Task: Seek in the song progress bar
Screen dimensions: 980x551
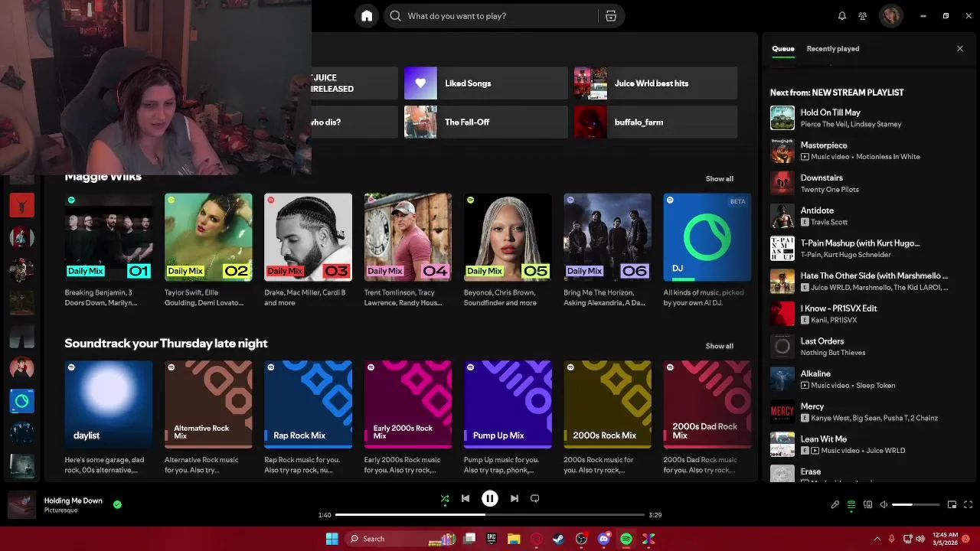Action: click(490, 515)
